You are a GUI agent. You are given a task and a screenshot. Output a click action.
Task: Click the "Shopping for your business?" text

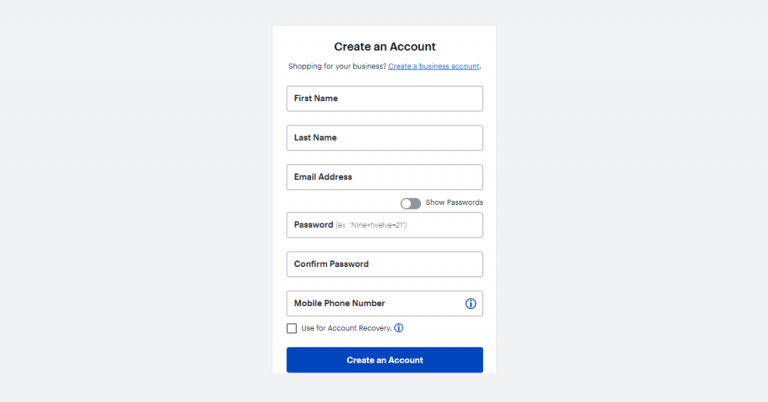(336, 66)
